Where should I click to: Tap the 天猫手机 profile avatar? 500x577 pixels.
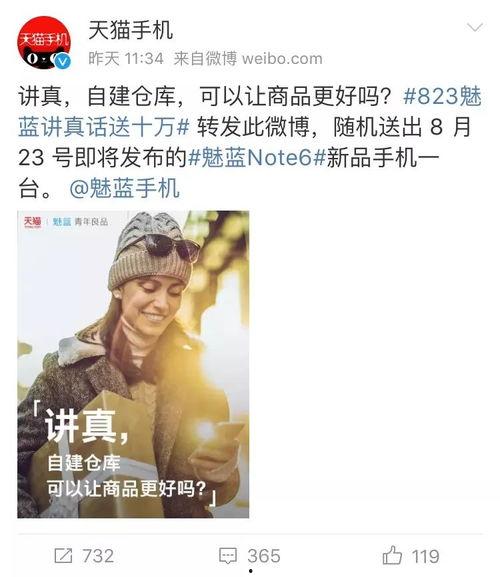43,43
